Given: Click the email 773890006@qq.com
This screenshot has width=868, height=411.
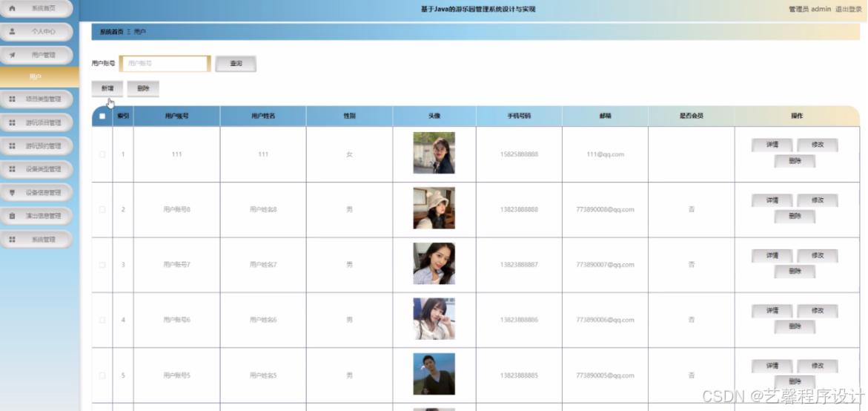Looking at the screenshot, I should point(605,320).
